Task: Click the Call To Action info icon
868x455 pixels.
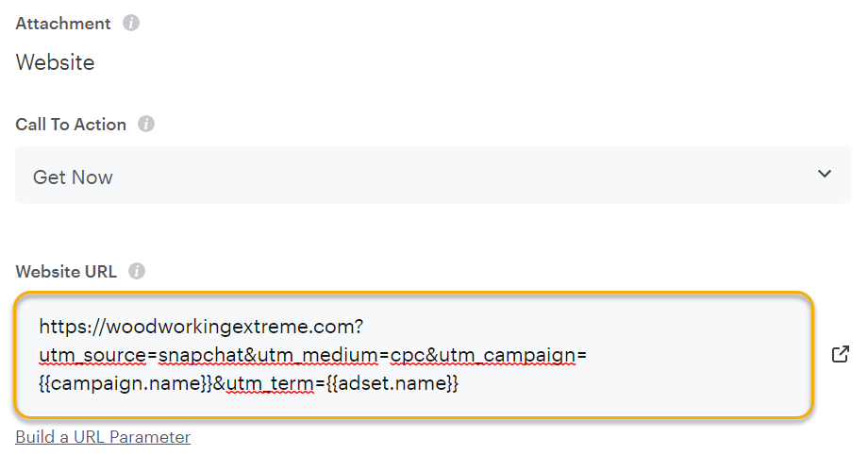Action: click(146, 124)
